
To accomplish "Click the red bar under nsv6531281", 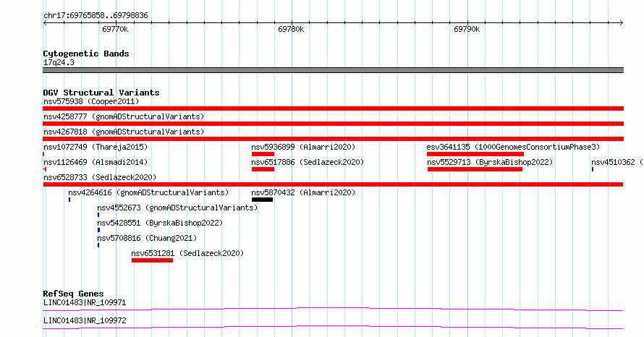I will (x=153, y=260).
